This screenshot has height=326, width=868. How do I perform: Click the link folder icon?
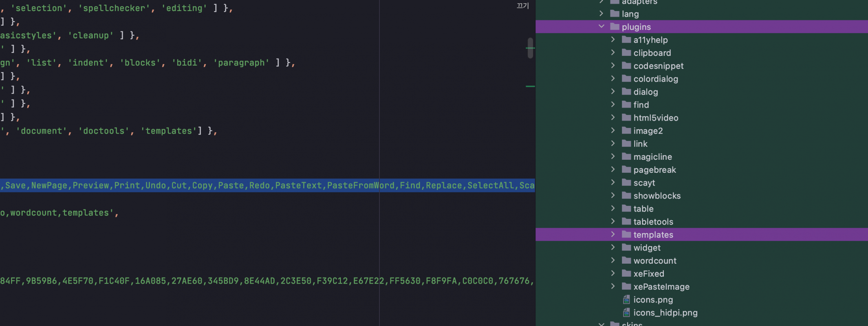coord(626,143)
